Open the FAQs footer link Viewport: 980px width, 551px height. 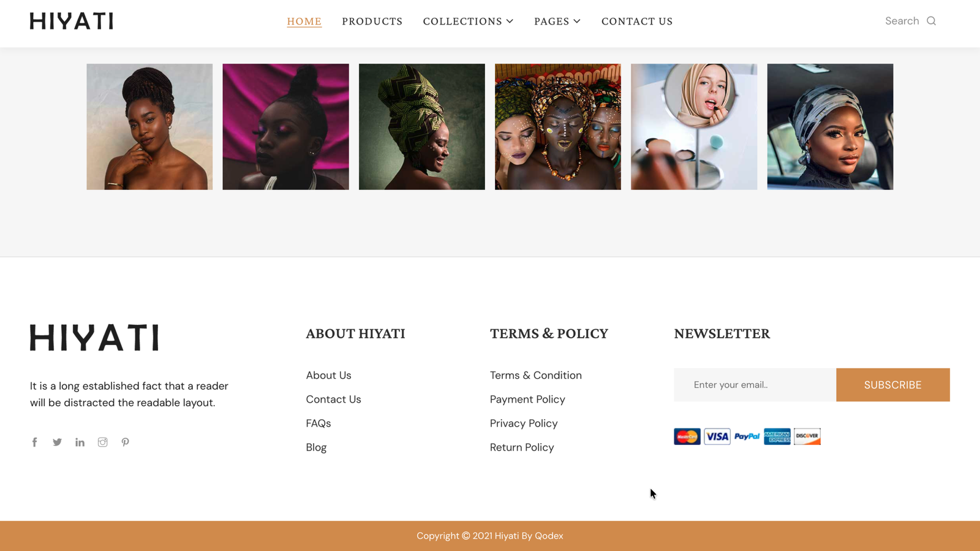[x=318, y=424]
